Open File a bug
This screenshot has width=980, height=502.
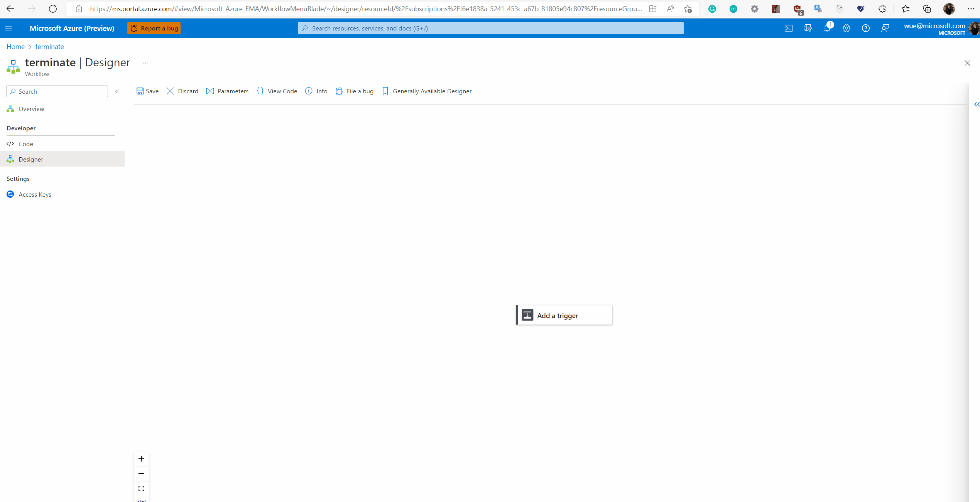[x=354, y=91]
